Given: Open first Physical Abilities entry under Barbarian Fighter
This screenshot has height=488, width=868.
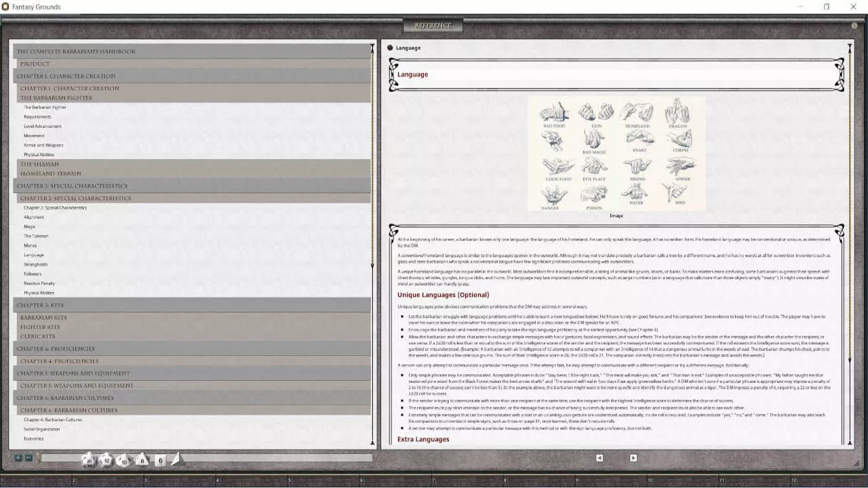Looking at the screenshot, I should pos(39,155).
